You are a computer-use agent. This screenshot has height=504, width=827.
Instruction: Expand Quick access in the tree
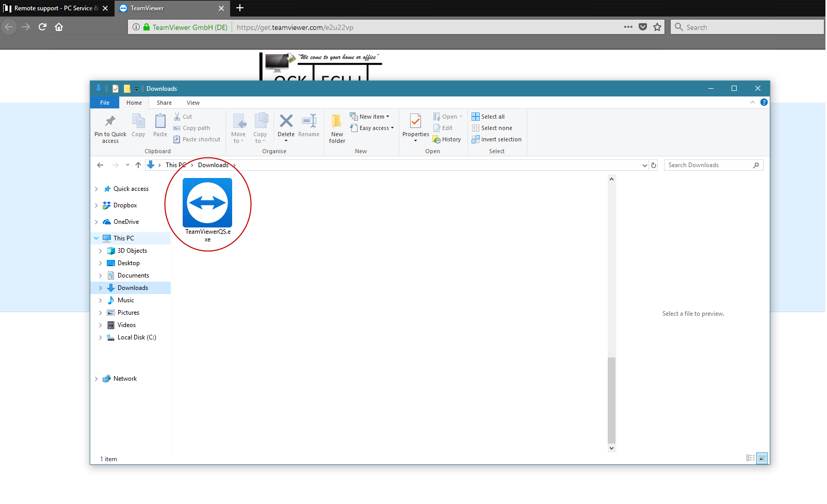96,189
